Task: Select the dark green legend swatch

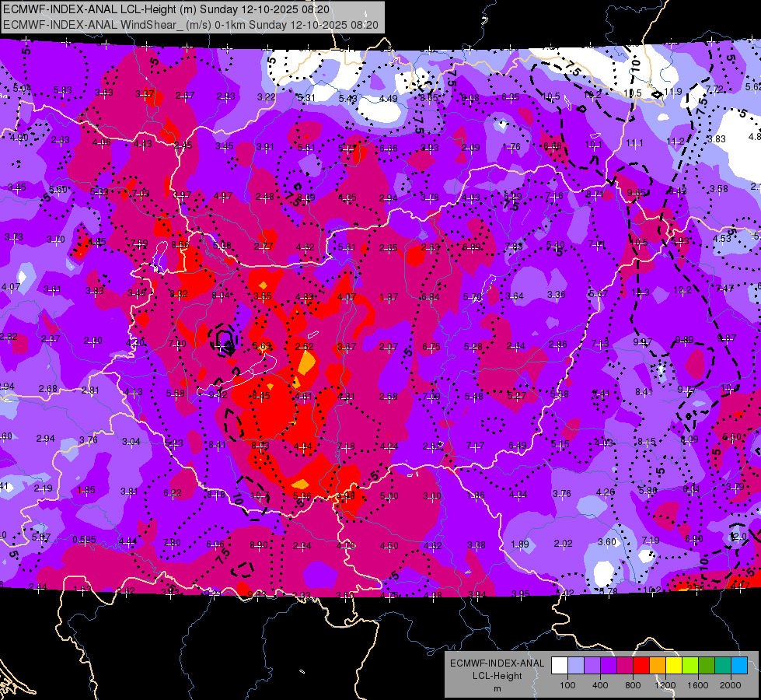Action: pos(707,665)
